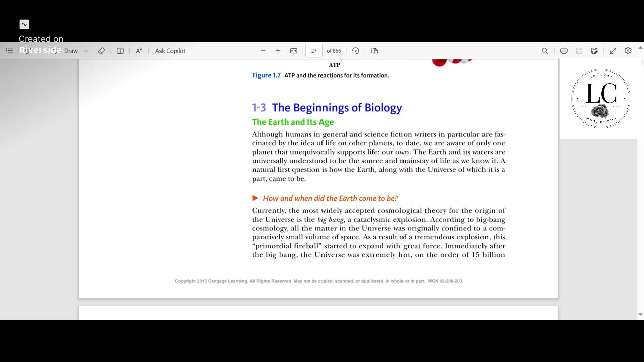Open the table of contents sidebar
Viewport: 644px width, 362px height.
pos(9,51)
